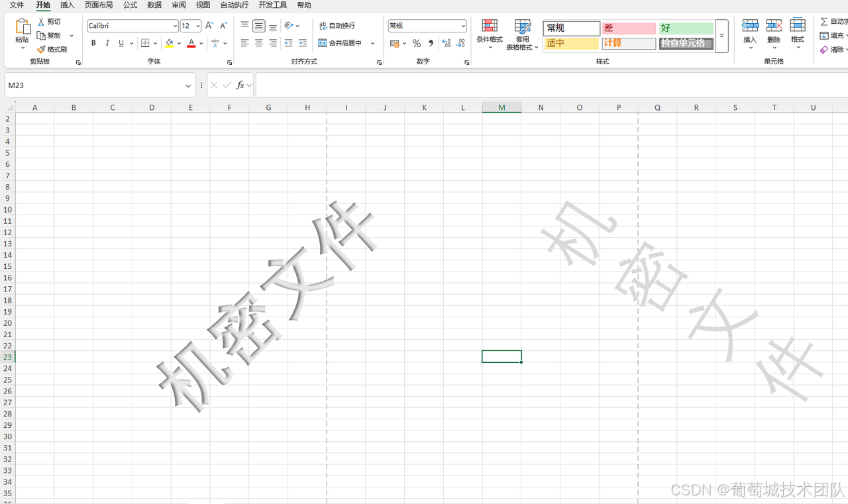The height and width of the screenshot is (504, 848).
Task: Decrease font size with smaller A icon
Action: [223, 26]
